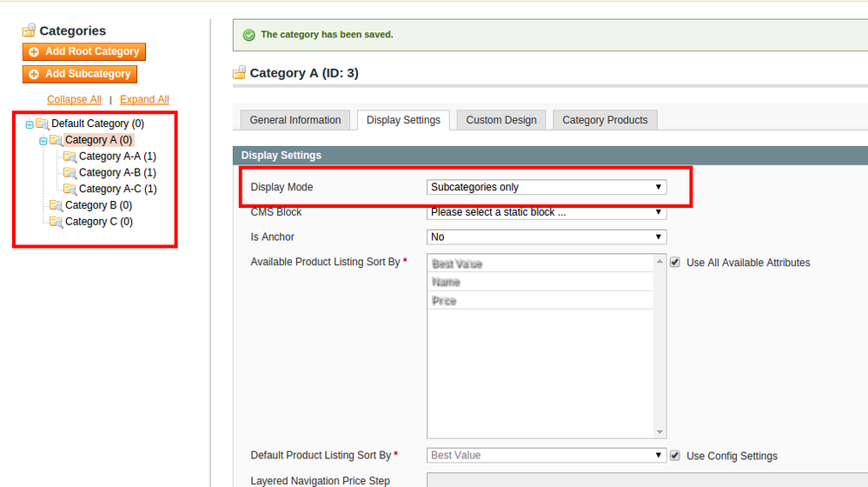This screenshot has width=868, height=487.
Task: Click the Category A-A folder icon
Action: coord(70,157)
